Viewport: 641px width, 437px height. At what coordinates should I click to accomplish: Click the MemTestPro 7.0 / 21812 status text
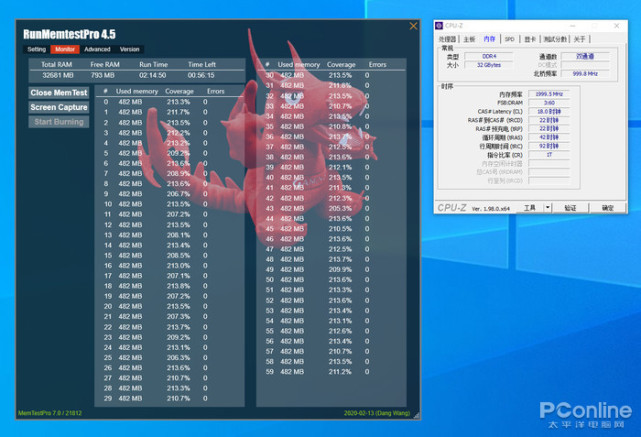coord(50,413)
